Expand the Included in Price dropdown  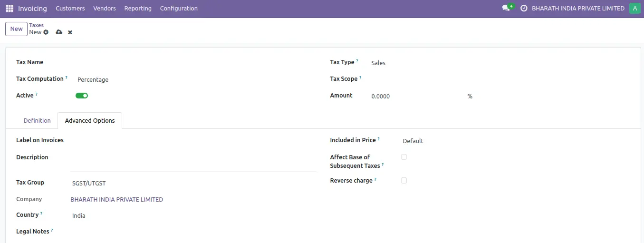coord(452,141)
